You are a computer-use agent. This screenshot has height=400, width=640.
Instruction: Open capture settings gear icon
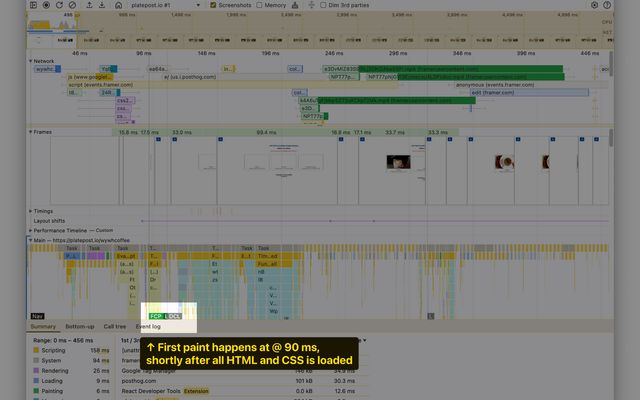point(594,5)
